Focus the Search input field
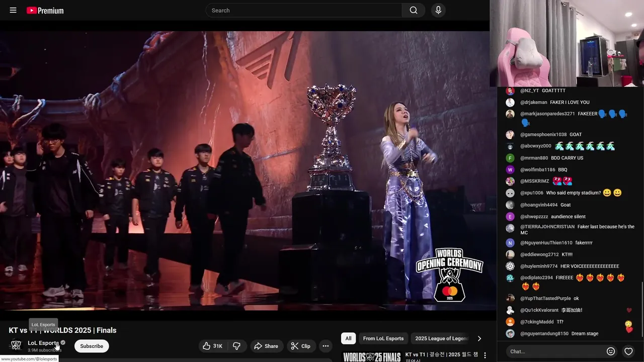This screenshot has width=644, height=362. click(304, 10)
